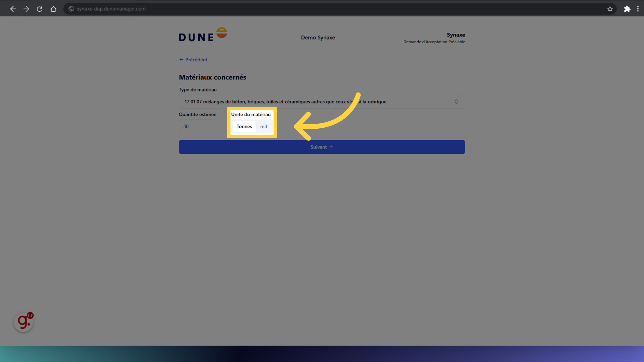Click the DUNE logo
This screenshot has height=362, width=644.
click(203, 35)
